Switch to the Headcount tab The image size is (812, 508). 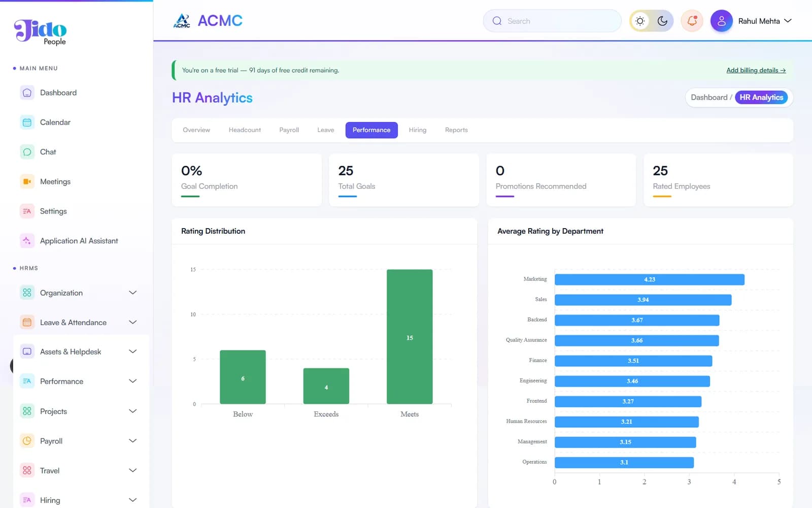point(245,130)
